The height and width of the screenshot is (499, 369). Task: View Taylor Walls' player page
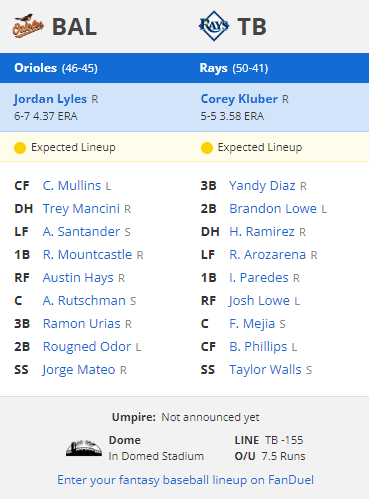coord(265,370)
